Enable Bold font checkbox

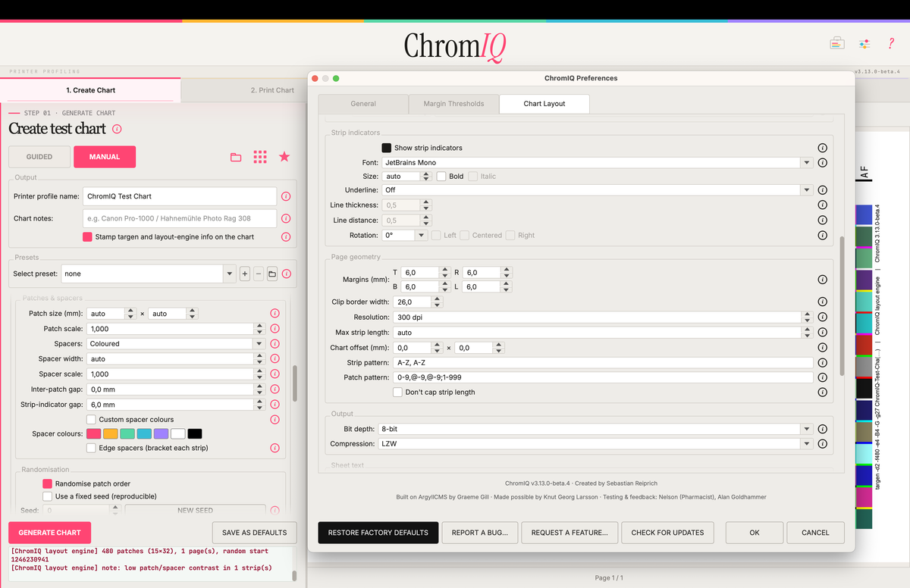click(x=441, y=177)
